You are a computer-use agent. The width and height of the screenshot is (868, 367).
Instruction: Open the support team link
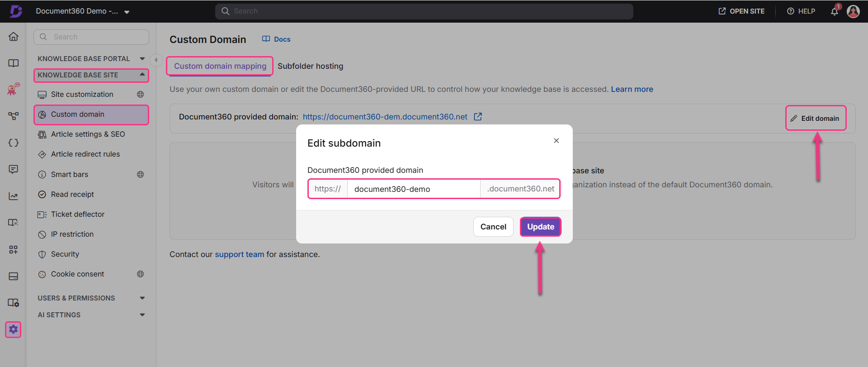(240, 255)
